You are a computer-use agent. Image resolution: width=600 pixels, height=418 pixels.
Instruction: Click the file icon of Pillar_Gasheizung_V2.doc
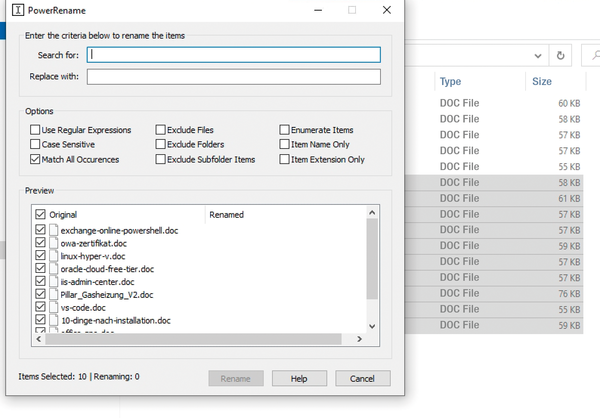54,294
